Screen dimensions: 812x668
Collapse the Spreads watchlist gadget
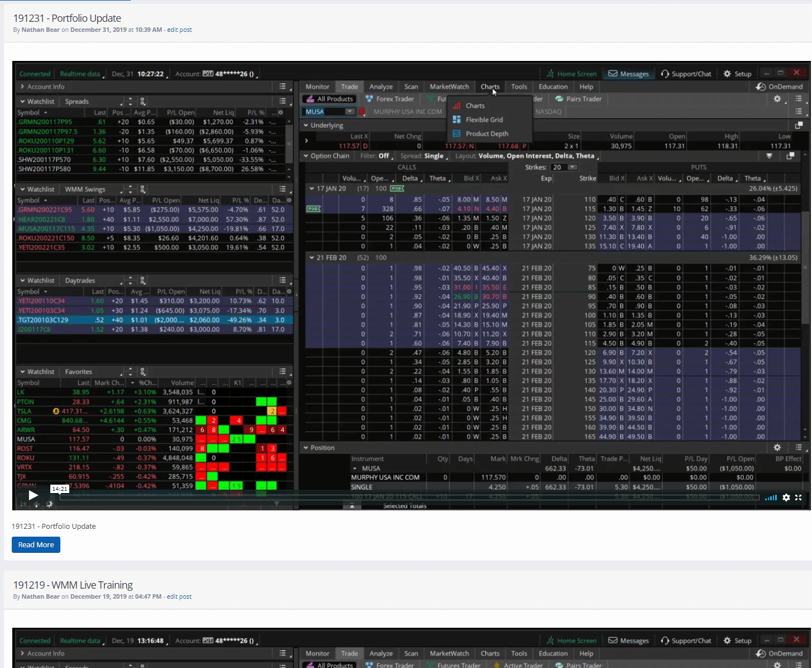(22, 102)
